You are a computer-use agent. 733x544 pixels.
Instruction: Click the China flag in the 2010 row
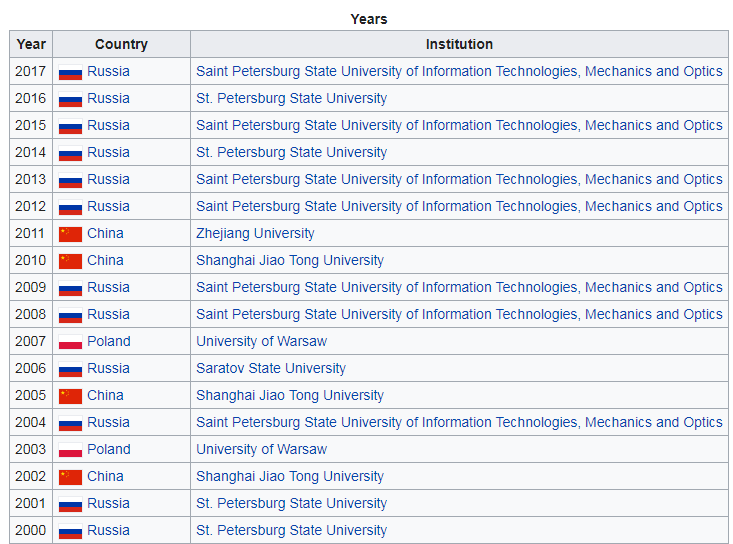point(70,261)
